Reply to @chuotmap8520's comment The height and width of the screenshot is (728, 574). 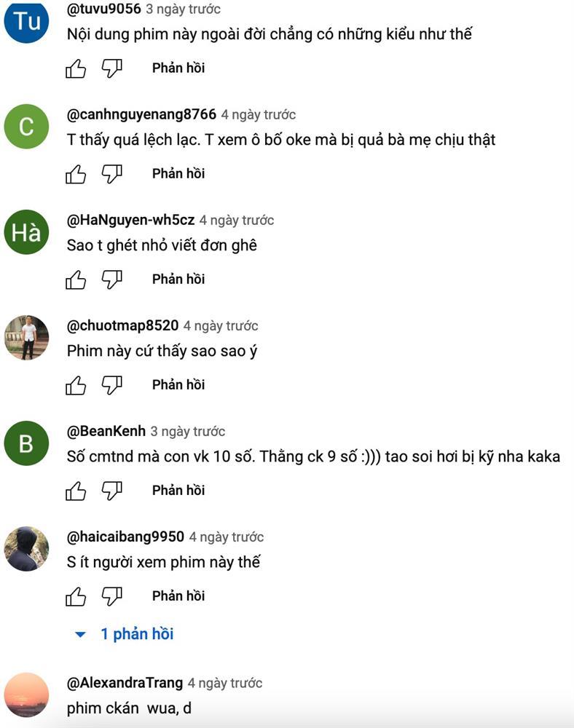pos(178,385)
